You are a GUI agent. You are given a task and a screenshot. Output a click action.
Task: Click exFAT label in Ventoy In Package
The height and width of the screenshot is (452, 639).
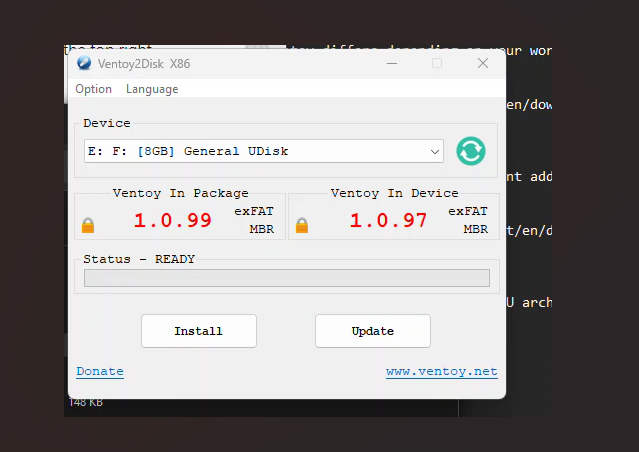[253, 211]
